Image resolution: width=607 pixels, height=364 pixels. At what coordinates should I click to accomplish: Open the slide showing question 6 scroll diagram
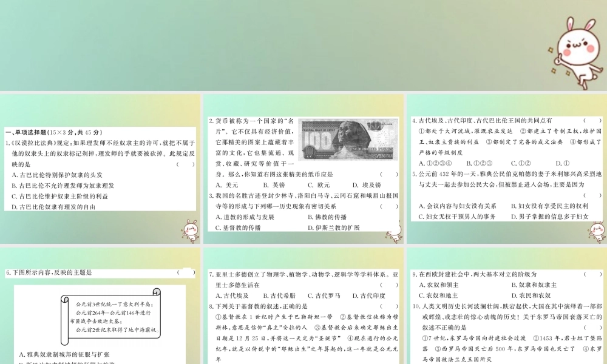[x=100, y=306]
